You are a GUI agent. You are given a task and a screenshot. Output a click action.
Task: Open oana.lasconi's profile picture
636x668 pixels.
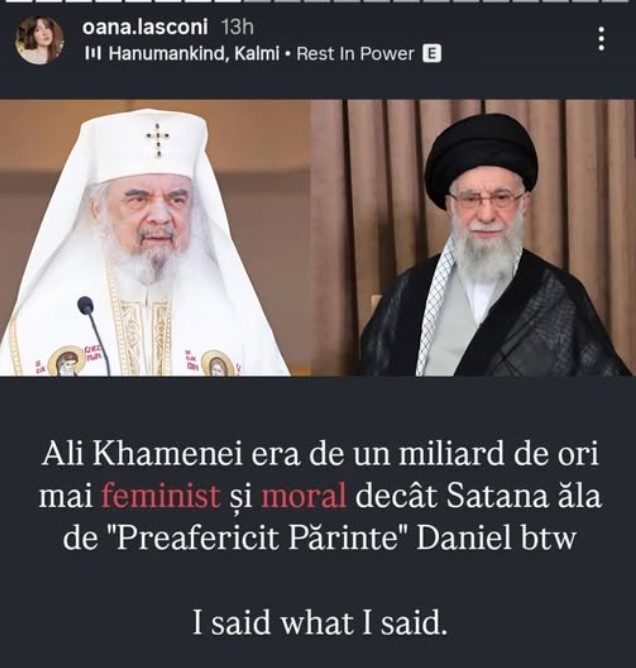pos(39,40)
